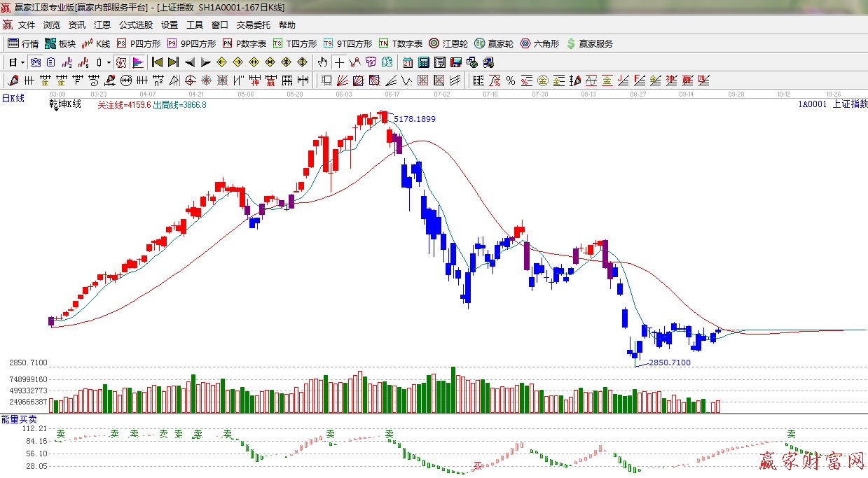Click the 日K线 label
This screenshot has height=478, width=868.
[13, 99]
